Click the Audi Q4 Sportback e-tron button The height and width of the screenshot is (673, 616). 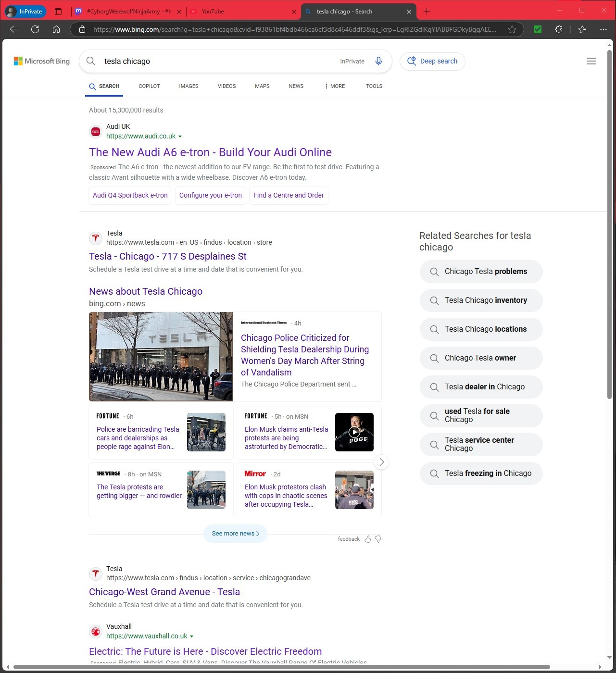(130, 195)
